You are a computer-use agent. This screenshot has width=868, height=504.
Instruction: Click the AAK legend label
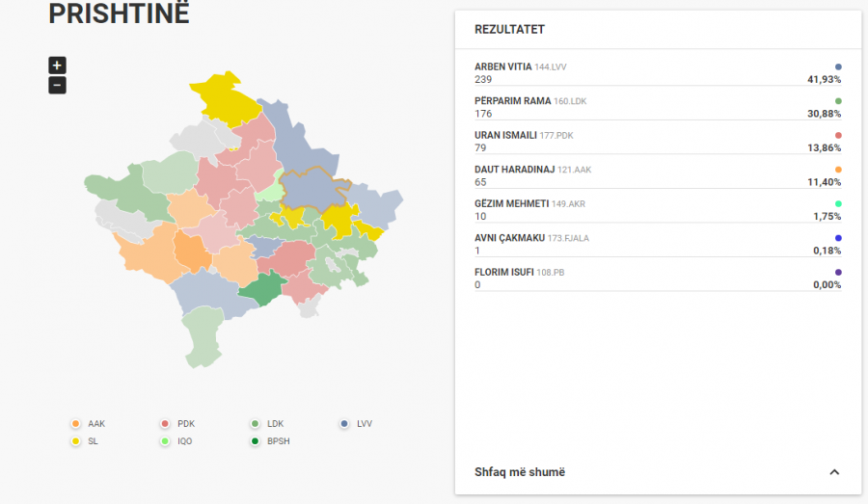[96, 424]
